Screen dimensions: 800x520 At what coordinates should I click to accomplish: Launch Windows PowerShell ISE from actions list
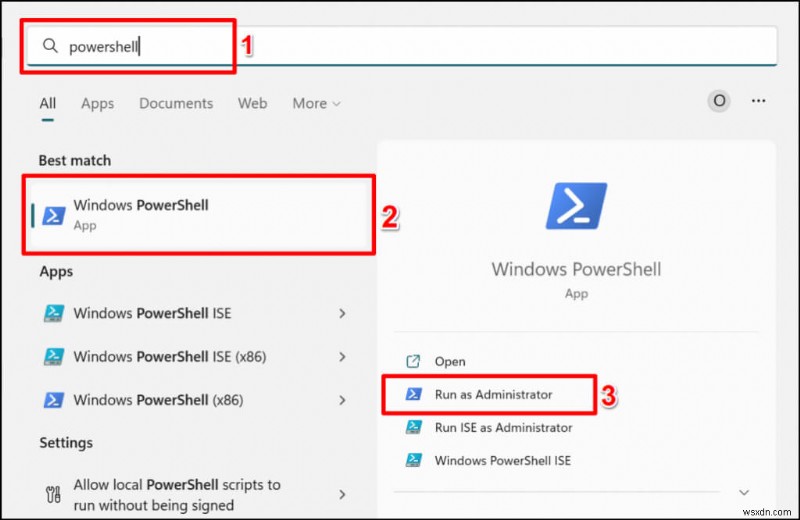[x=503, y=461]
